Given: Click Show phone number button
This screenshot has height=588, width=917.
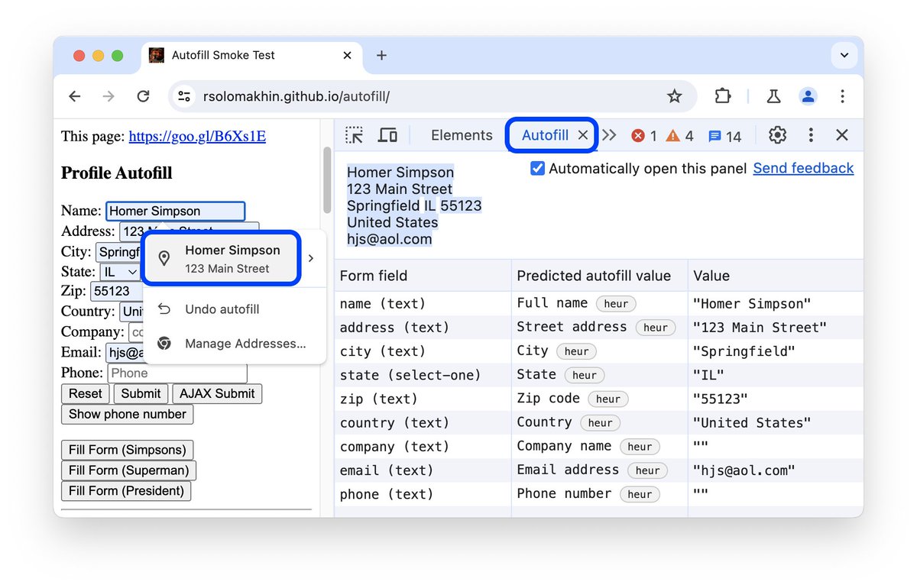Looking at the screenshot, I should [x=128, y=415].
